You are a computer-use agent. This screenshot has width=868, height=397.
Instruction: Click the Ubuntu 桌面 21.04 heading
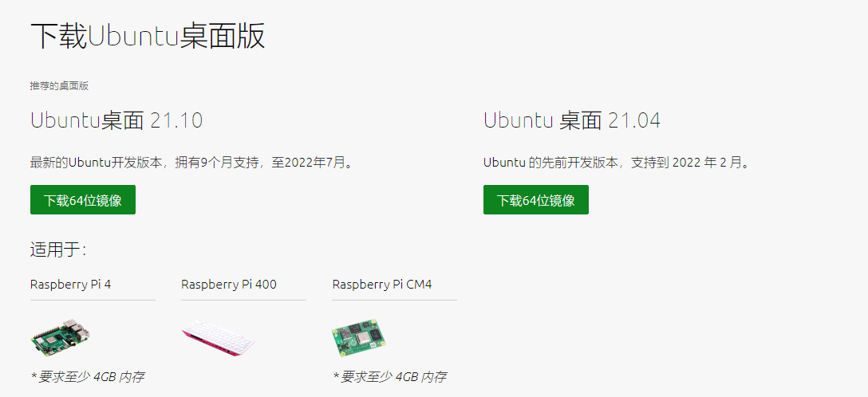[572, 120]
